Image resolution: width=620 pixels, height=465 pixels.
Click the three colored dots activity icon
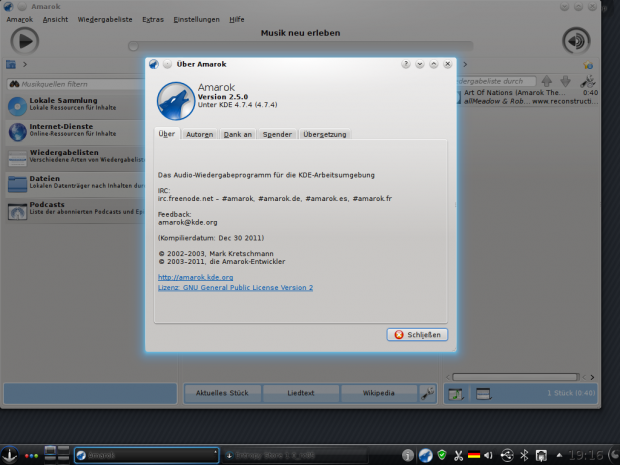pyautogui.click(x=31, y=456)
